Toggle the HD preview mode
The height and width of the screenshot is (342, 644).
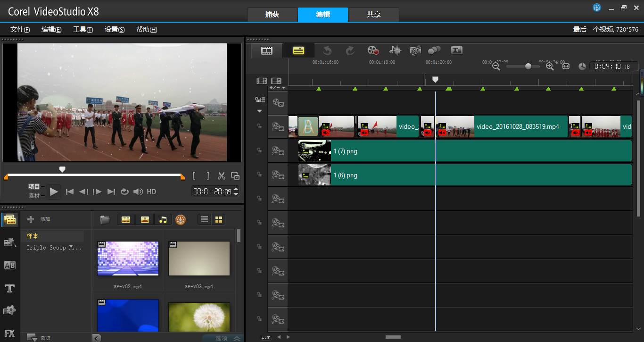click(151, 192)
